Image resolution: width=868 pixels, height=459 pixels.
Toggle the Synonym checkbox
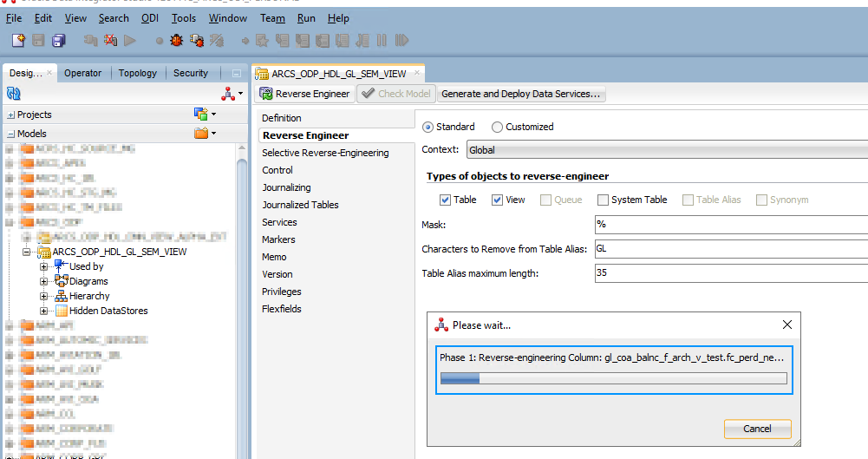(761, 200)
